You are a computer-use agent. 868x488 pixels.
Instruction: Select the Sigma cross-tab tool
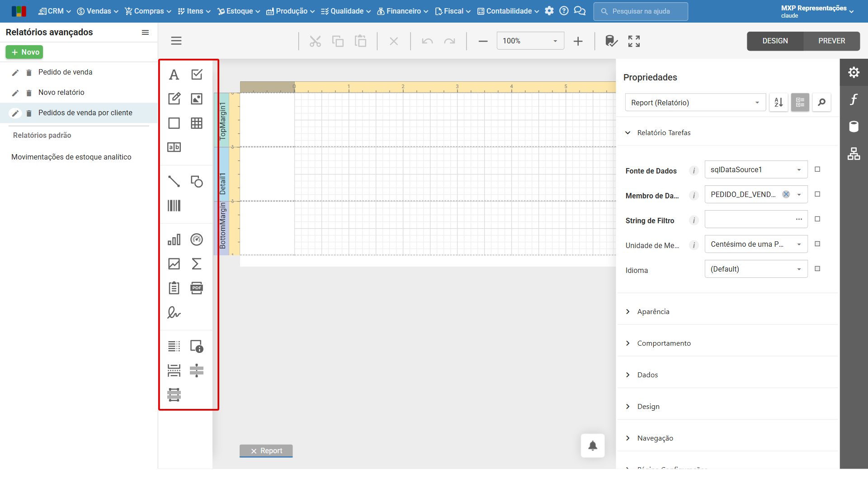[197, 264]
